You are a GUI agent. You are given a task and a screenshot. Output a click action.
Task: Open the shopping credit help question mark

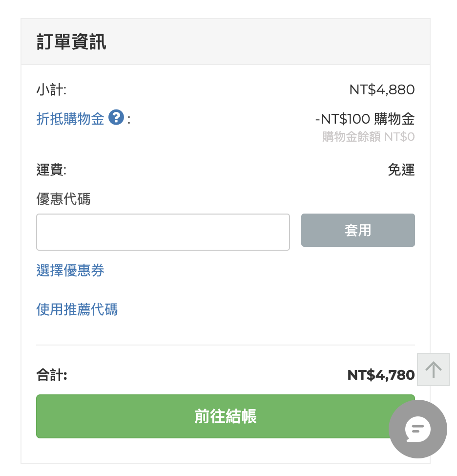point(116,117)
